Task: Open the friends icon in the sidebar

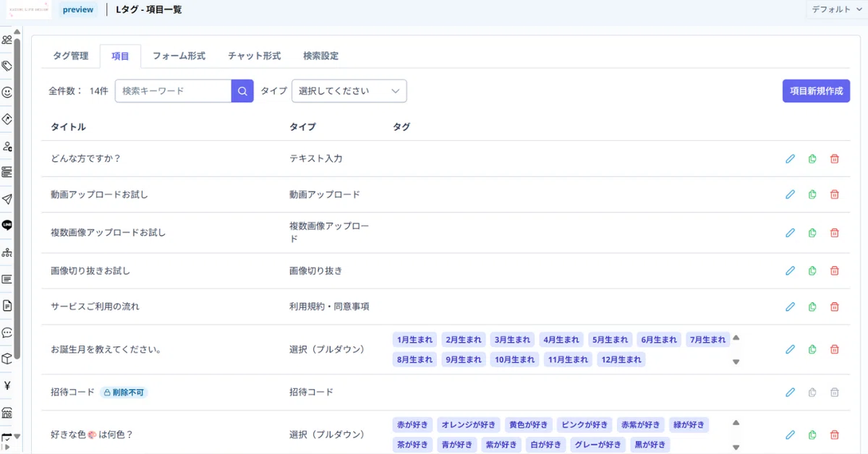Action: [7, 40]
